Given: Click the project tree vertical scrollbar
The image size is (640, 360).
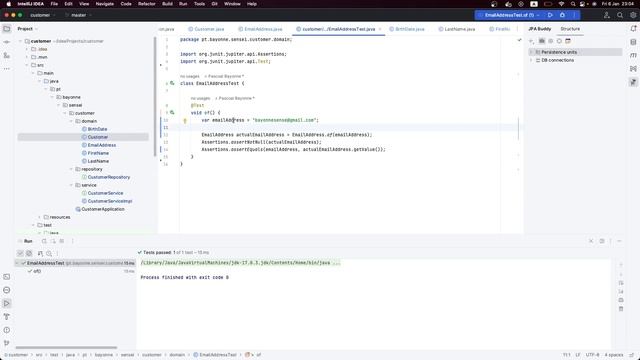Looking at the screenshot, I should [155, 96].
